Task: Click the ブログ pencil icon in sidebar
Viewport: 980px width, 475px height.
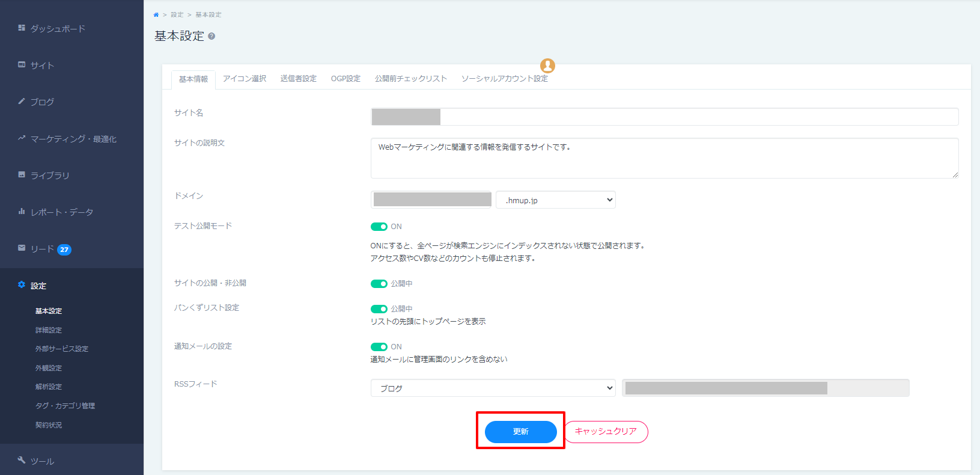Action: point(22,101)
